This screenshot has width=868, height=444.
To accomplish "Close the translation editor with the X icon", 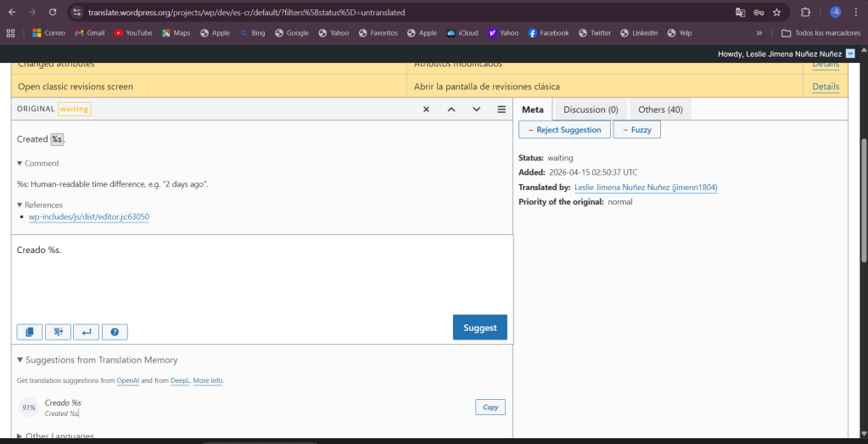I will tap(426, 110).
